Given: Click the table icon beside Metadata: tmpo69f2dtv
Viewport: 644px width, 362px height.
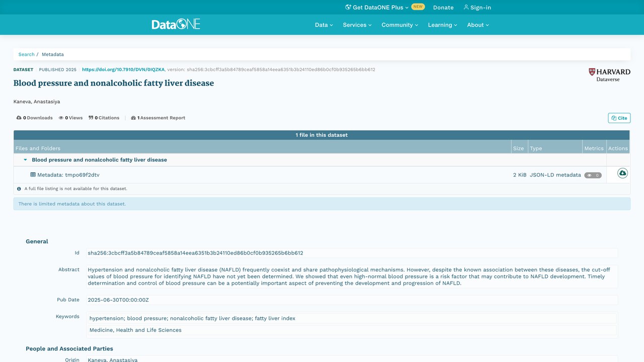Looking at the screenshot, I should 33,174.
